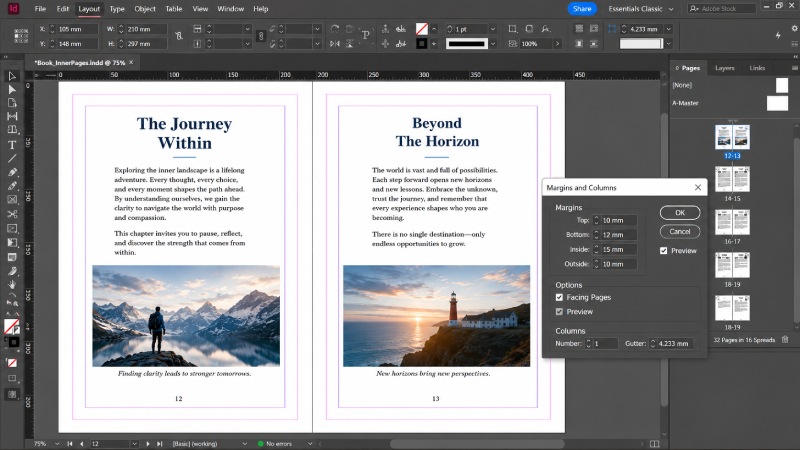Toggle the Facing Pages checkbox
The width and height of the screenshot is (800, 450).
pos(559,297)
